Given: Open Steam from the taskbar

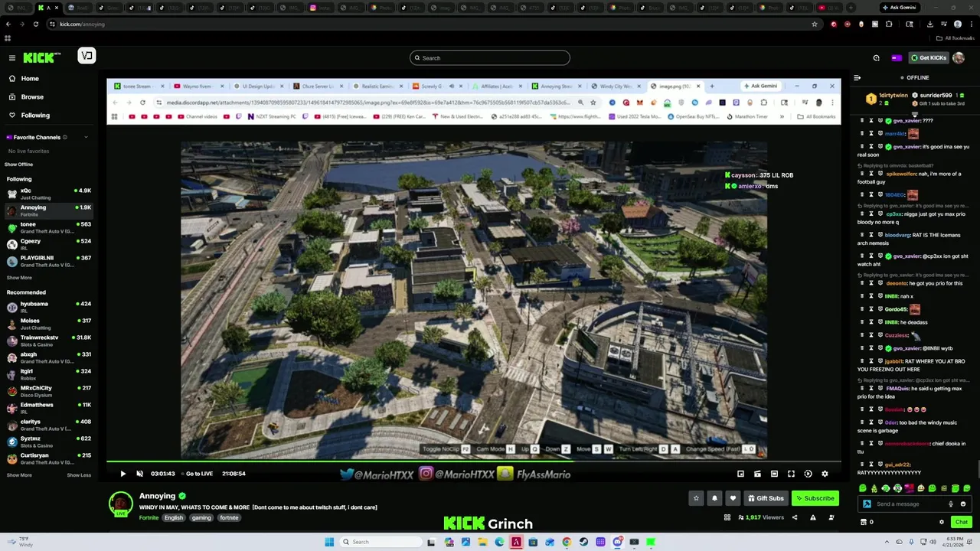Looking at the screenshot, I should pyautogui.click(x=583, y=542).
